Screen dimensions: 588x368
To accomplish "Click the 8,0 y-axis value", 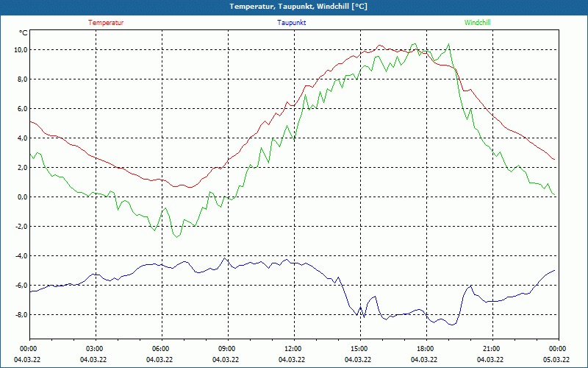I will click(x=22, y=79).
